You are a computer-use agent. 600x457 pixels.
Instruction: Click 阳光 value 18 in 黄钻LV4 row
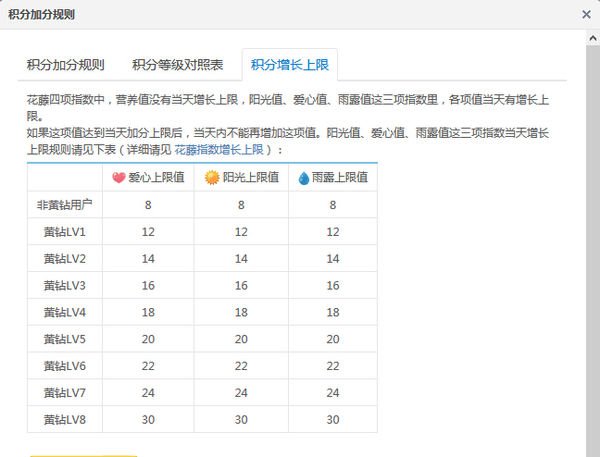click(241, 312)
